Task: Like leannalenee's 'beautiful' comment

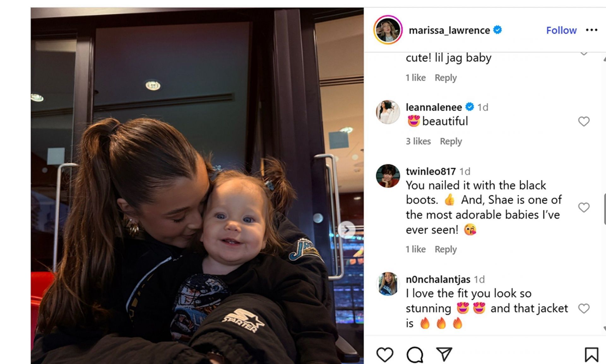Action: (584, 122)
